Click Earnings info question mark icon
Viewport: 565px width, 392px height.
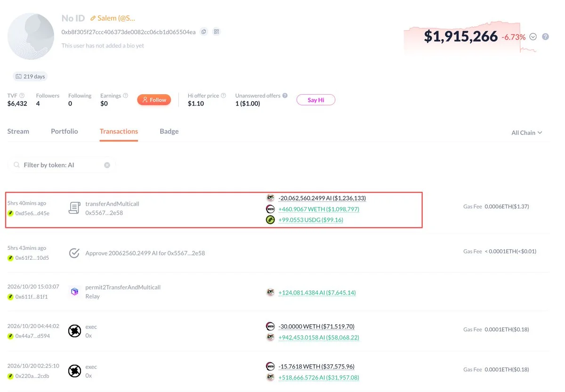[x=126, y=96]
